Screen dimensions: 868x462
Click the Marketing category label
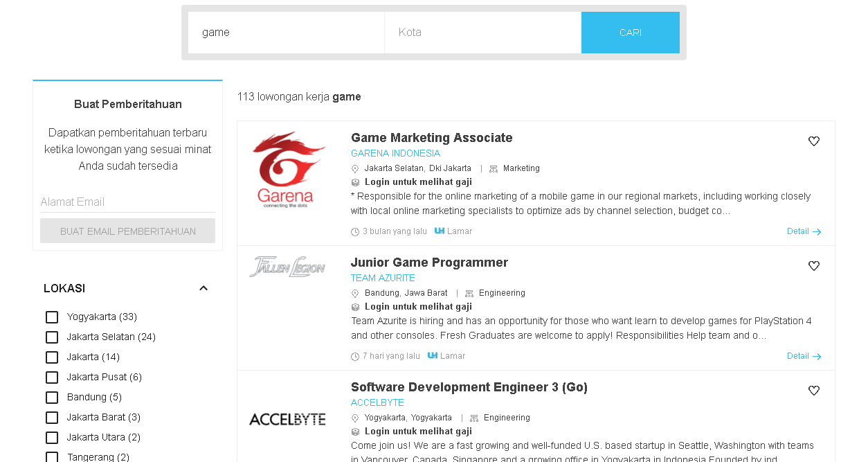[521, 168]
